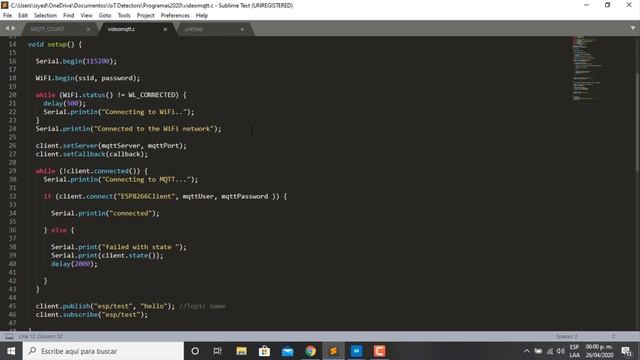The image size is (640, 360).
Task: Open the orange Camtasia taskbar icon
Action: point(380,351)
